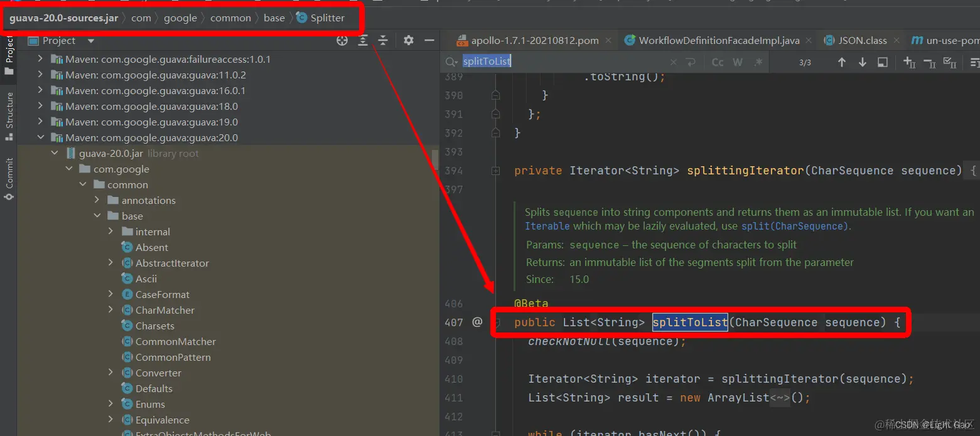Select Defaults class in tree

(x=154, y=388)
